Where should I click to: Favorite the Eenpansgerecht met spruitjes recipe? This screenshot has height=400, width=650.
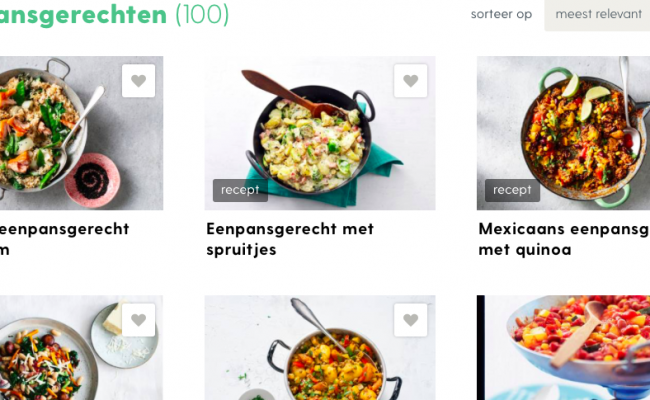(x=410, y=81)
